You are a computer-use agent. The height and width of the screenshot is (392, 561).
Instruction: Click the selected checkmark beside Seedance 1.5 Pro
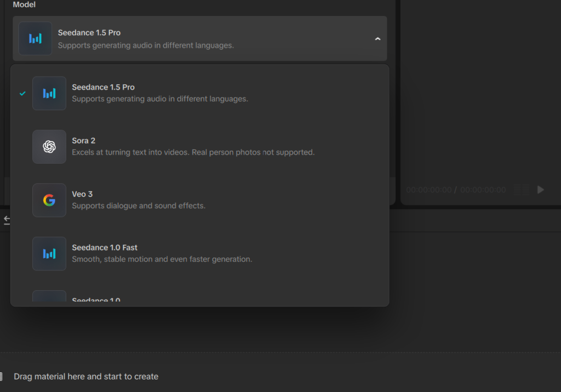coord(22,94)
